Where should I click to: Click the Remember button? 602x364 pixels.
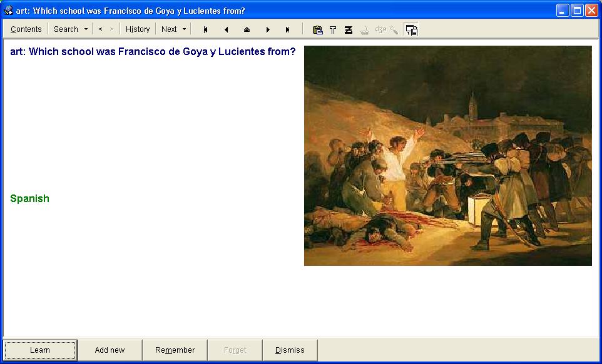pyautogui.click(x=175, y=350)
